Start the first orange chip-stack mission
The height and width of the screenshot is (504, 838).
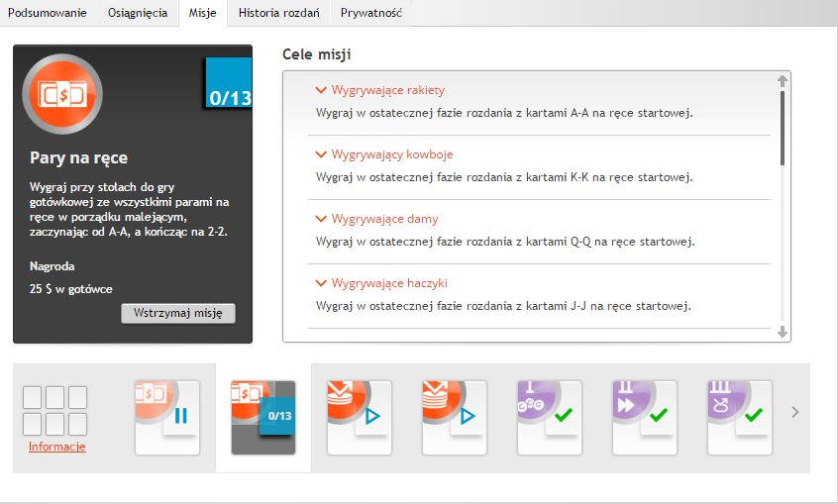click(359, 417)
